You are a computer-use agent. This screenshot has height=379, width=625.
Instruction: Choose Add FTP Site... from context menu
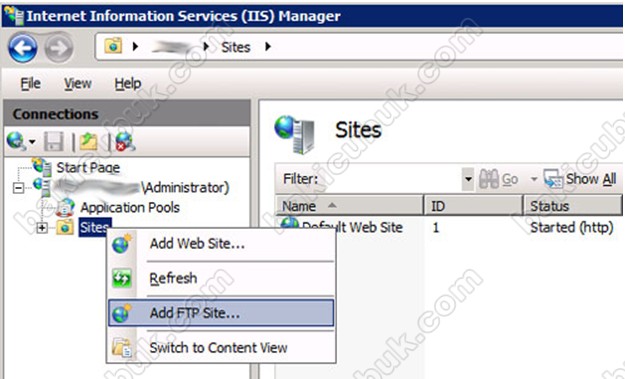(x=221, y=313)
